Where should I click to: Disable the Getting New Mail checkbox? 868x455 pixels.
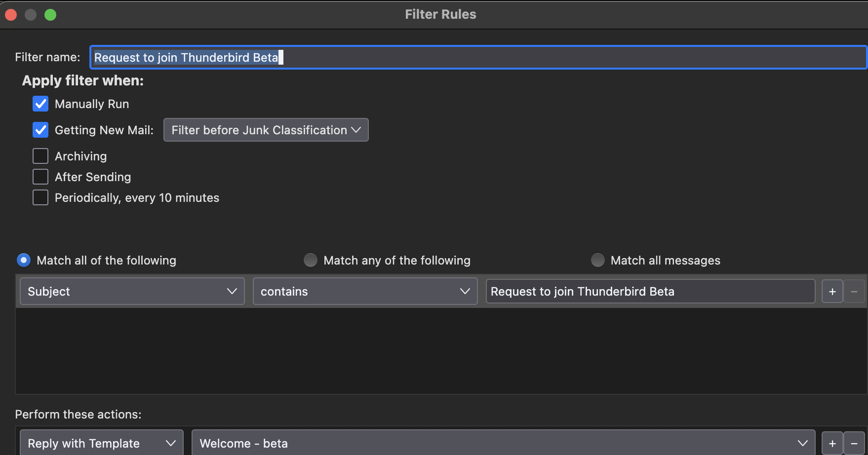pos(40,130)
